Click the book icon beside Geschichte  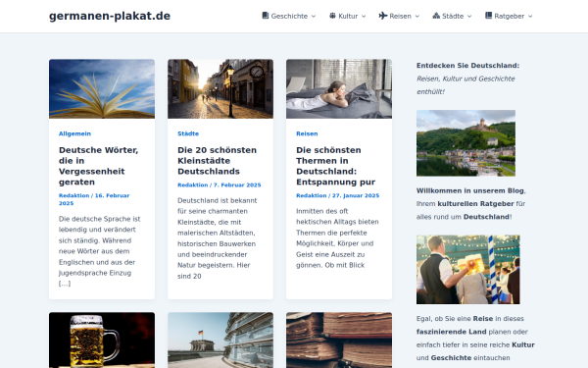tap(266, 16)
